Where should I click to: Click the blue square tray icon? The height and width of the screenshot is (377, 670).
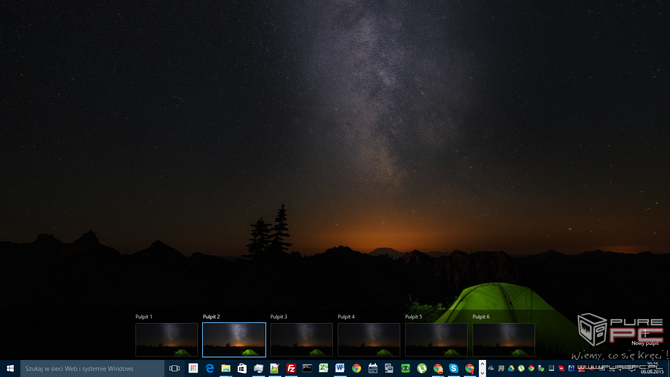[x=571, y=368]
